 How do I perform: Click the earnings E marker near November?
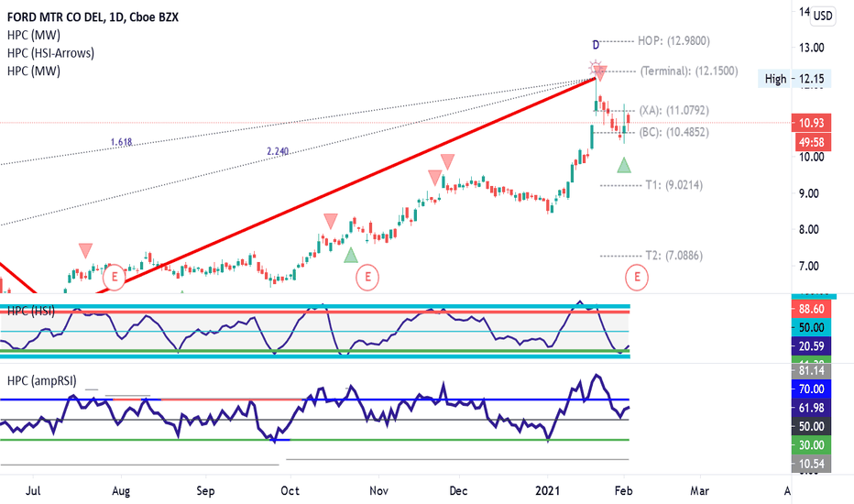(x=367, y=278)
